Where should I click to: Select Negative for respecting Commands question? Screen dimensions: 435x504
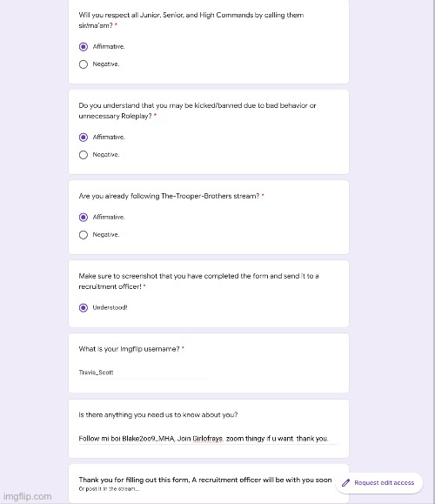[x=84, y=64]
